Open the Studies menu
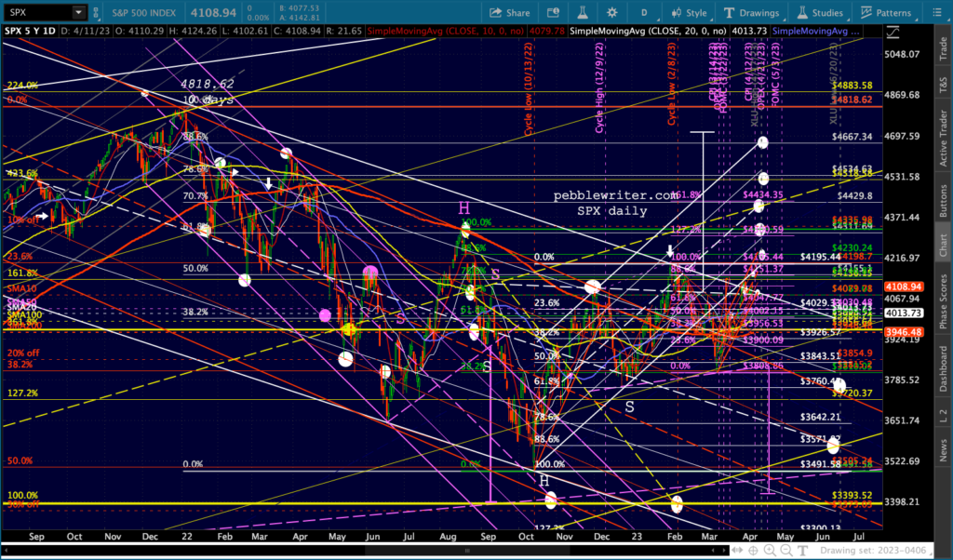 coord(819,13)
